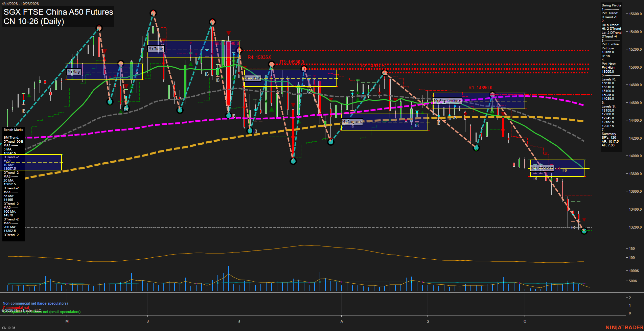This screenshot has height=331, width=644.
Task: Select the 14400.0 price axis label
Action: (x=635, y=120)
